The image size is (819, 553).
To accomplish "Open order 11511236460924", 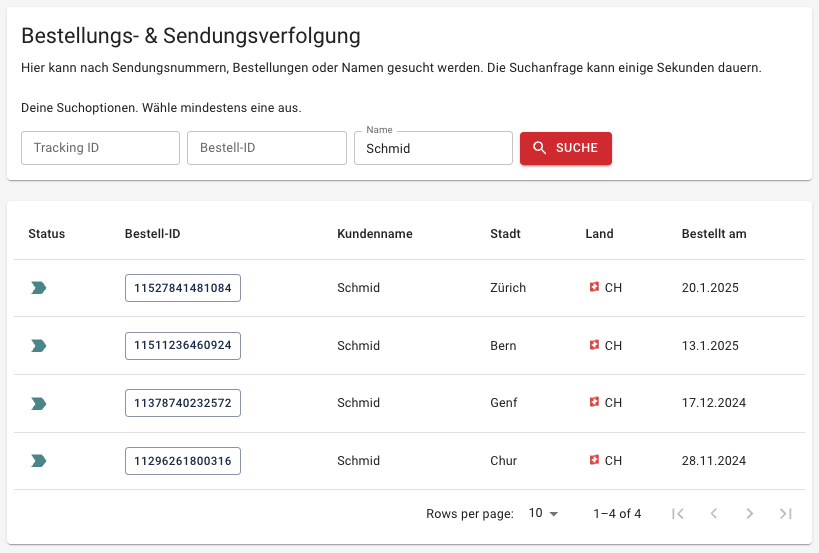I will click(183, 346).
